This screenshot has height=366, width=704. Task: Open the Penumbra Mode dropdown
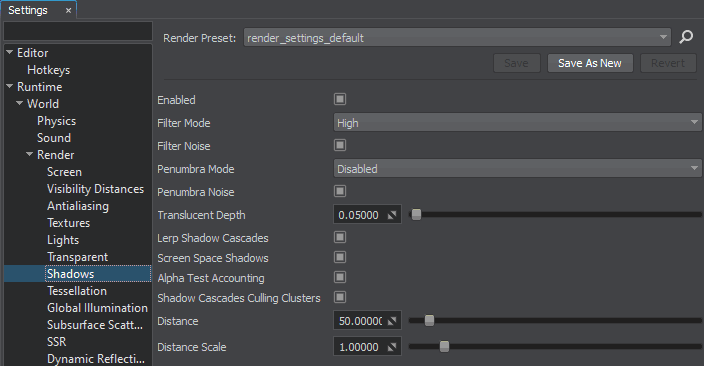pyautogui.click(x=518, y=169)
